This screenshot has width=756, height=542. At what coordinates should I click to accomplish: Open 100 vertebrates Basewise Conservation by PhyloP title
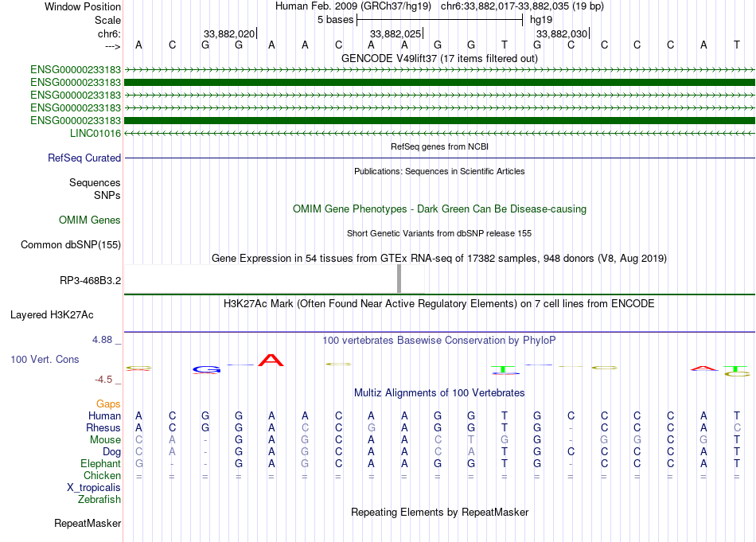coord(439,341)
